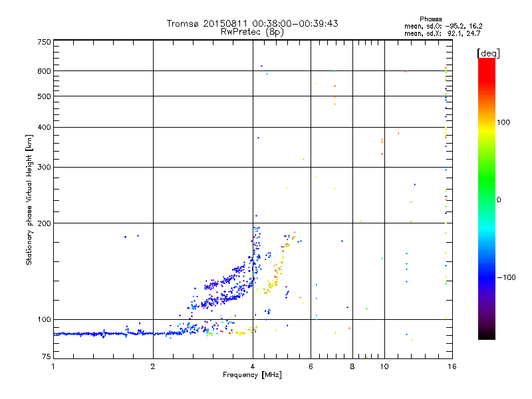Click the plot title 'Tromsø 20150811 00:38:00-00:39:43'
The image size is (532, 399).
point(252,23)
